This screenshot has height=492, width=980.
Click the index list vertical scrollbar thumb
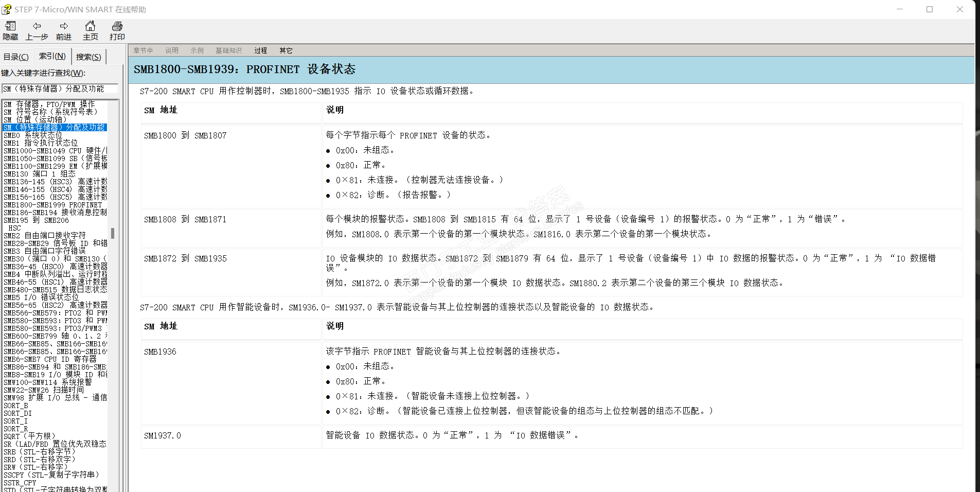click(113, 233)
